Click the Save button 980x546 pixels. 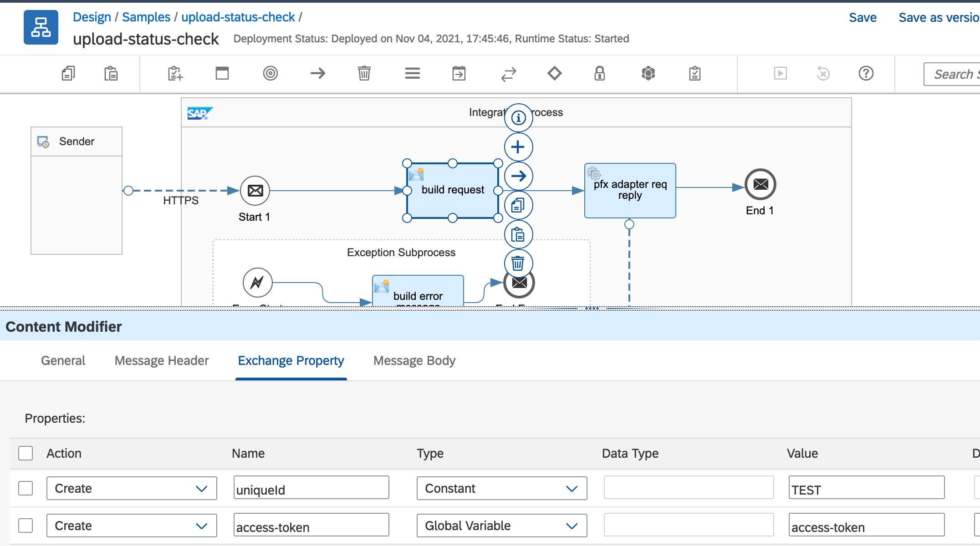click(863, 18)
